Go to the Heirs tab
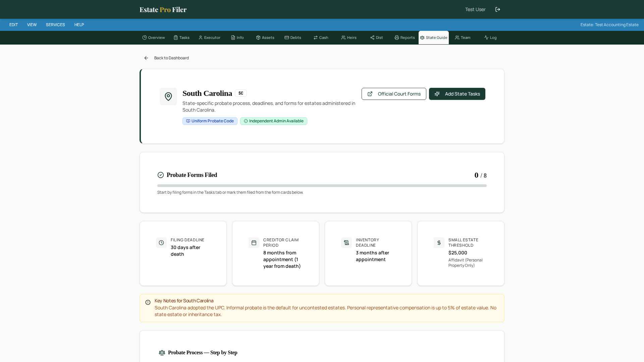This screenshot has width=644, height=362. point(349,38)
